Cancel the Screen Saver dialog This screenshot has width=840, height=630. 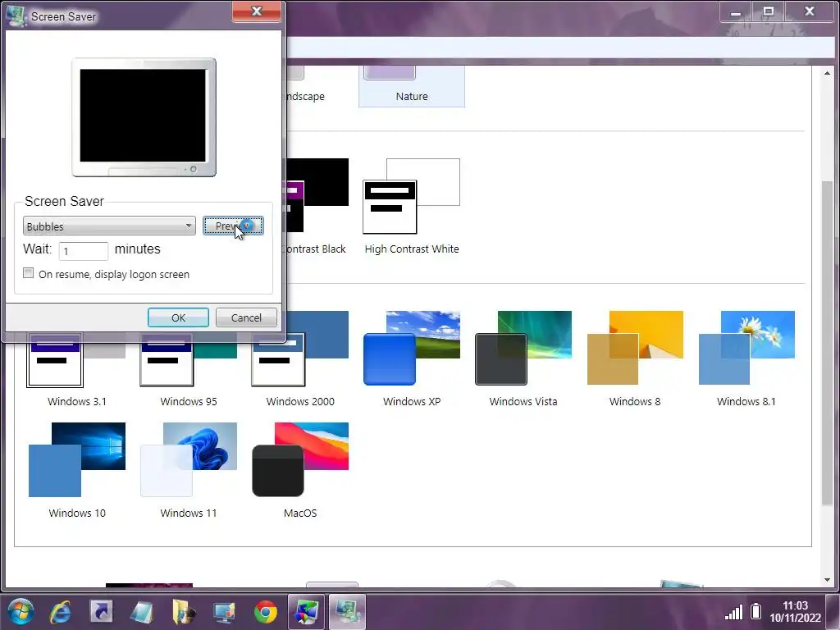pyautogui.click(x=246, y=317)
